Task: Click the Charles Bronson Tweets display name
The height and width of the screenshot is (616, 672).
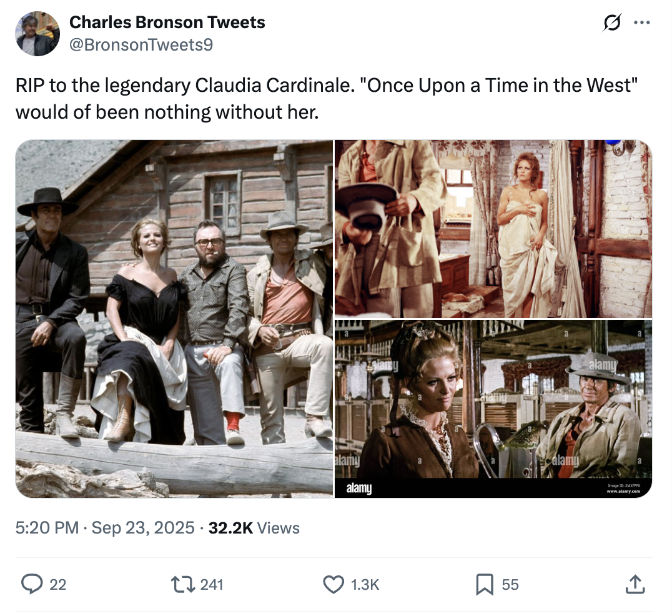Action: click(167, 22)
